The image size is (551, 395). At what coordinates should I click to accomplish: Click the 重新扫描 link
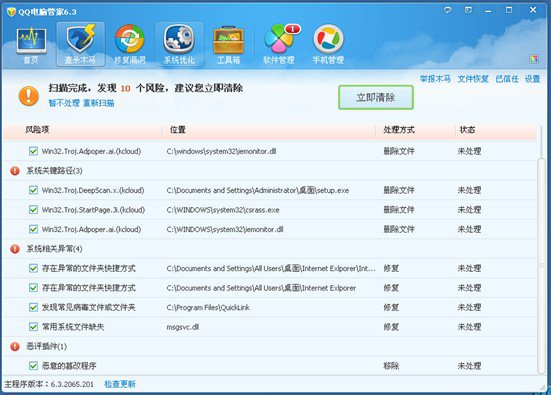[x=98, y=103]
